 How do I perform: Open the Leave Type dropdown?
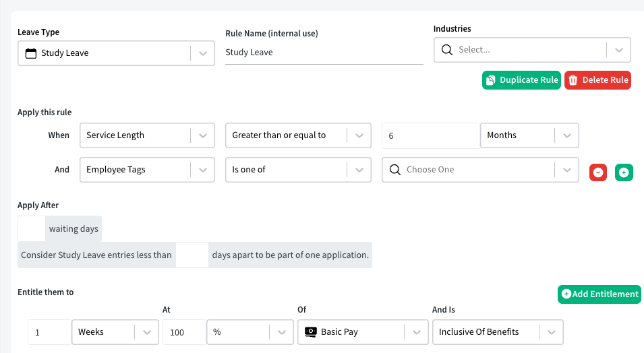tap(116, 53)
